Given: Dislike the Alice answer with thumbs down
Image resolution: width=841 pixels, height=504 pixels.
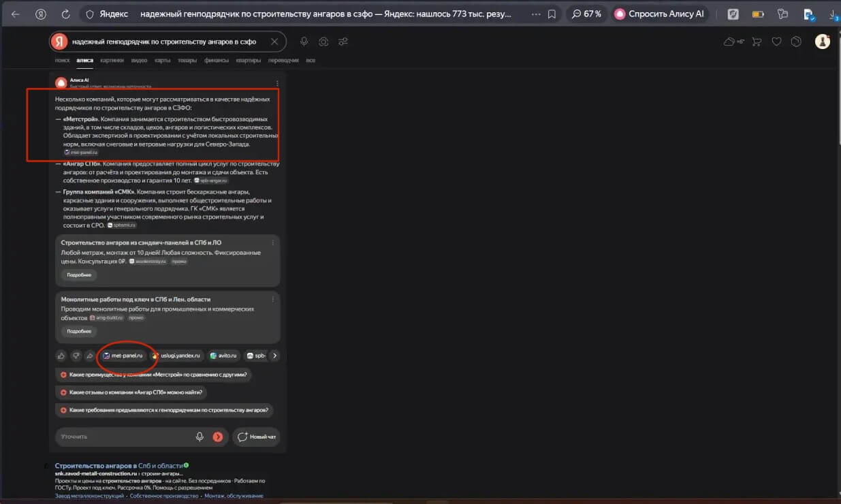Looking at the screenshot, I should tap(76, 356).
